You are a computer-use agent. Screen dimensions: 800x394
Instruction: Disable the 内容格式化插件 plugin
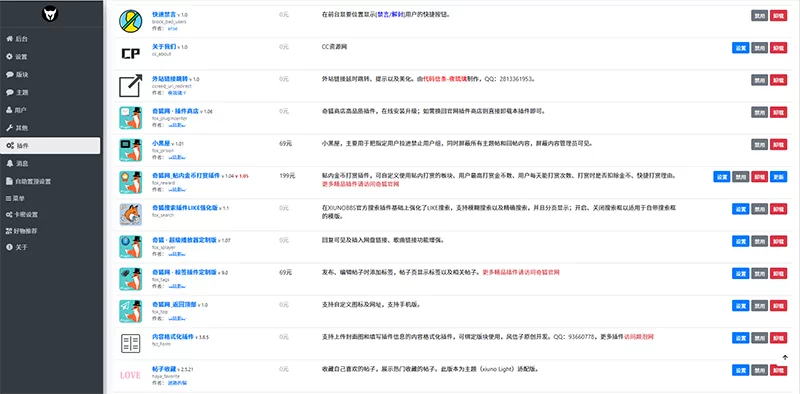759,337
